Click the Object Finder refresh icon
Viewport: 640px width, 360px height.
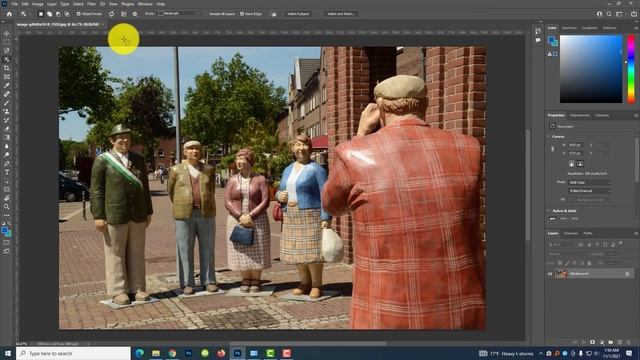click(111, 14)
